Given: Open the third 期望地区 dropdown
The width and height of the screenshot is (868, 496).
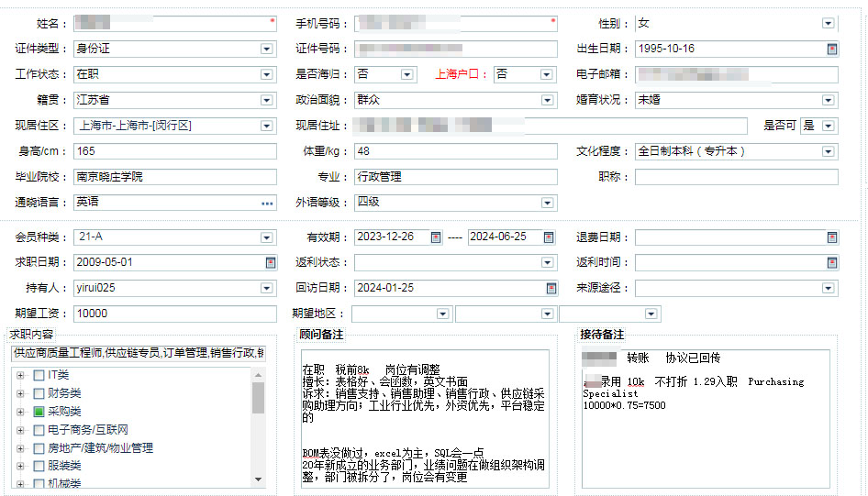Looking at the screenshot, I should 651,314.
